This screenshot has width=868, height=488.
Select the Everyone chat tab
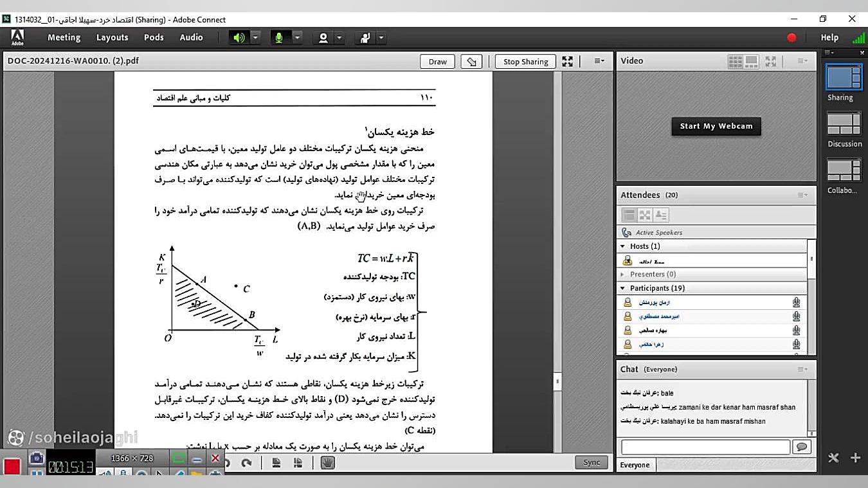635,465
